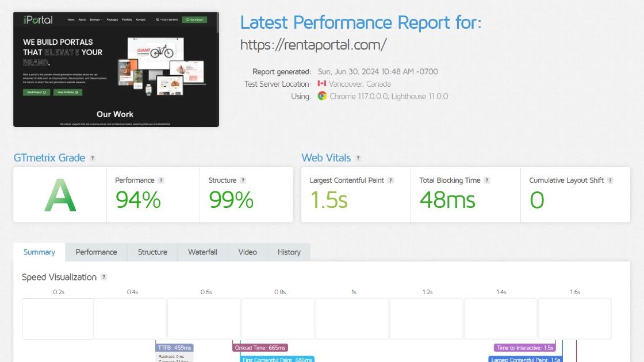Viewport: 644px width, 362px height.
Task: Click the Time to Interactive marker
Action: click(524, 348)
